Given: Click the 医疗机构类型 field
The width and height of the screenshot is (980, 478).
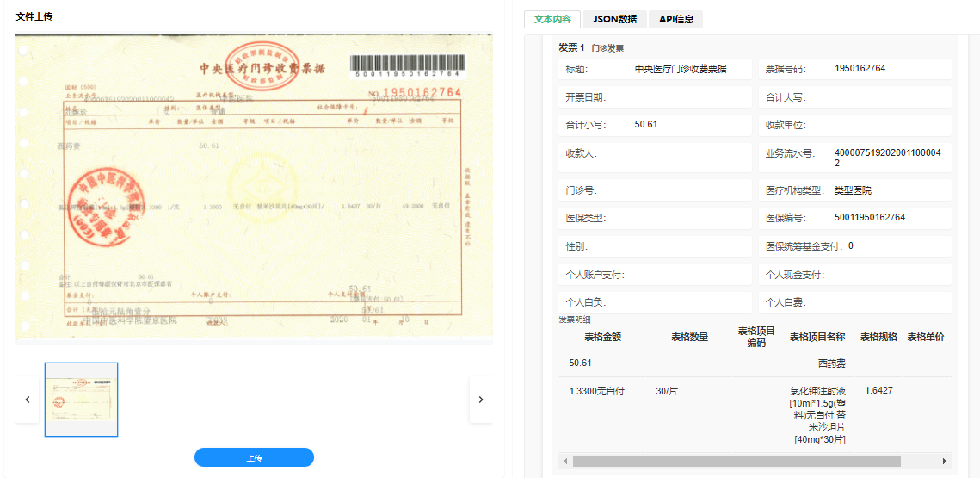Looking at the screenshot, I should pyautogui.click(x=854, y=190).
